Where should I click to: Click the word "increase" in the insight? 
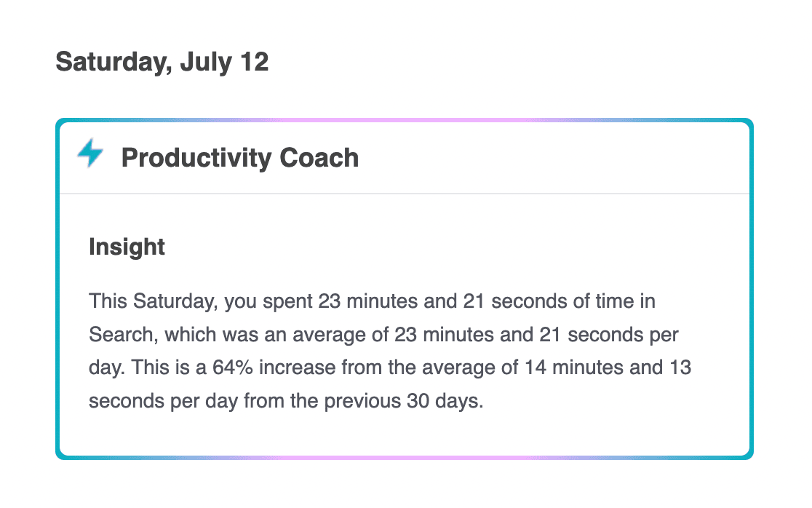click(297, 368)
